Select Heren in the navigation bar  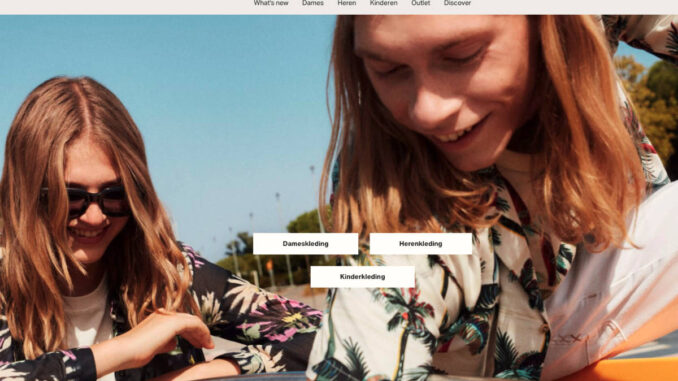pyautogui.click(x=347, y=3)
